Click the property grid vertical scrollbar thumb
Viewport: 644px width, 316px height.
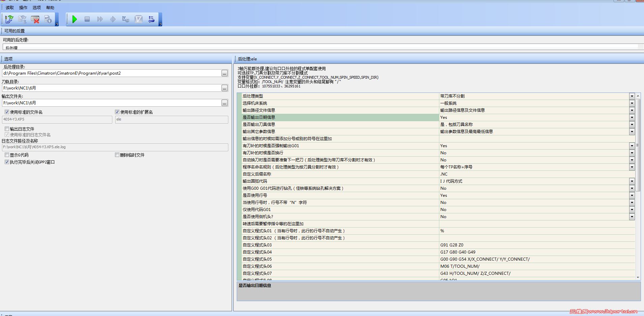(638, 145)
